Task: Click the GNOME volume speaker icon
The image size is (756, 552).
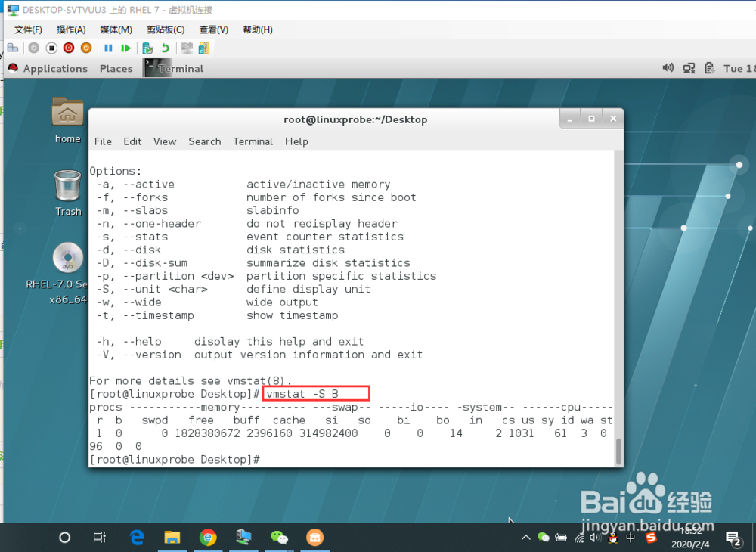Action: 668,68
